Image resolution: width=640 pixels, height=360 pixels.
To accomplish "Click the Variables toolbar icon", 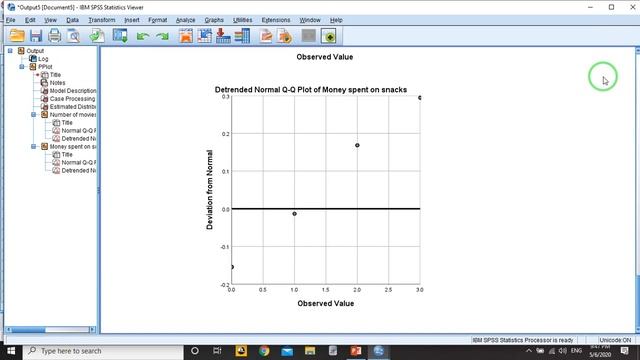I will coord(242,36).
